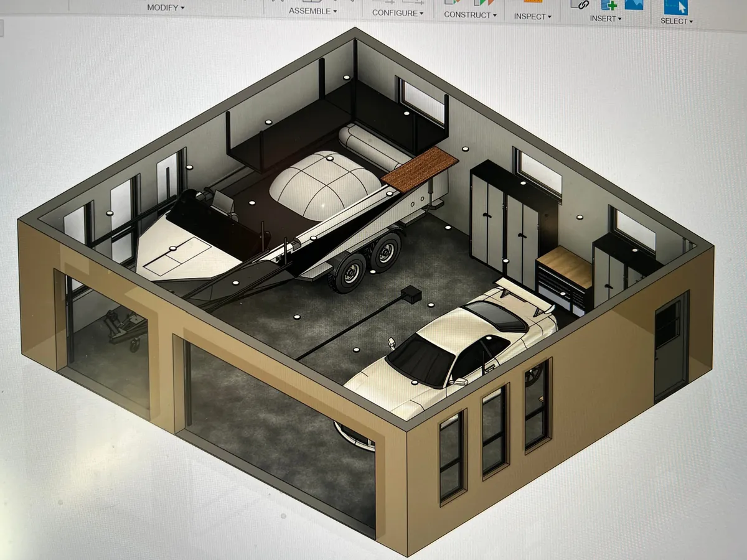Select the wooden plank on the boat
Image resolution: width=747 pixels, height=560 pixels.
pyautogui.click(x=420, y=168)
